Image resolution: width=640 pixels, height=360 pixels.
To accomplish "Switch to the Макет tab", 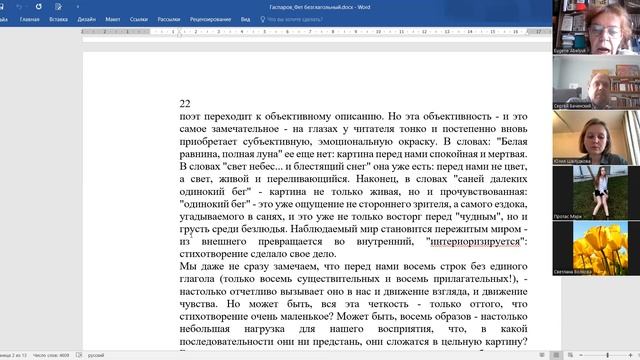I will (113, 19).
